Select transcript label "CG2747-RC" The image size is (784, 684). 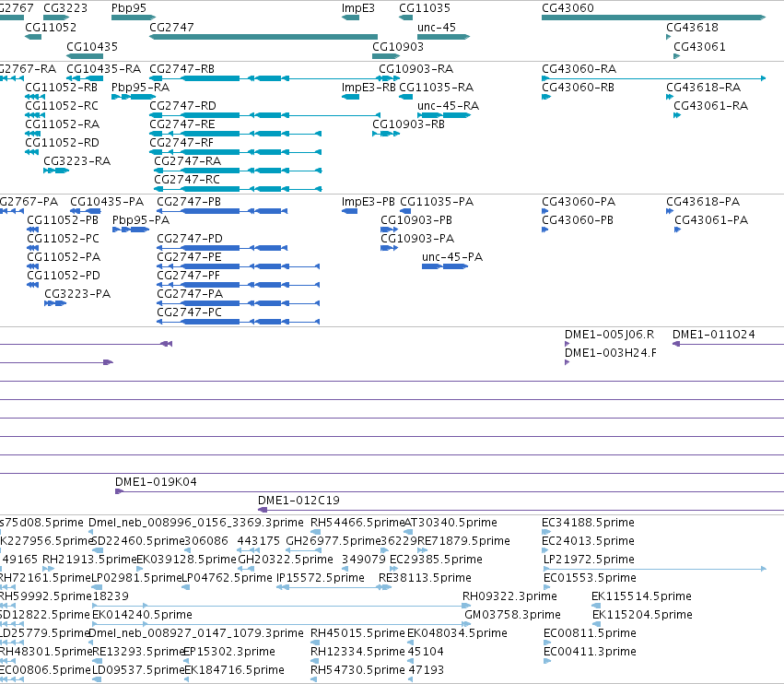187,180
